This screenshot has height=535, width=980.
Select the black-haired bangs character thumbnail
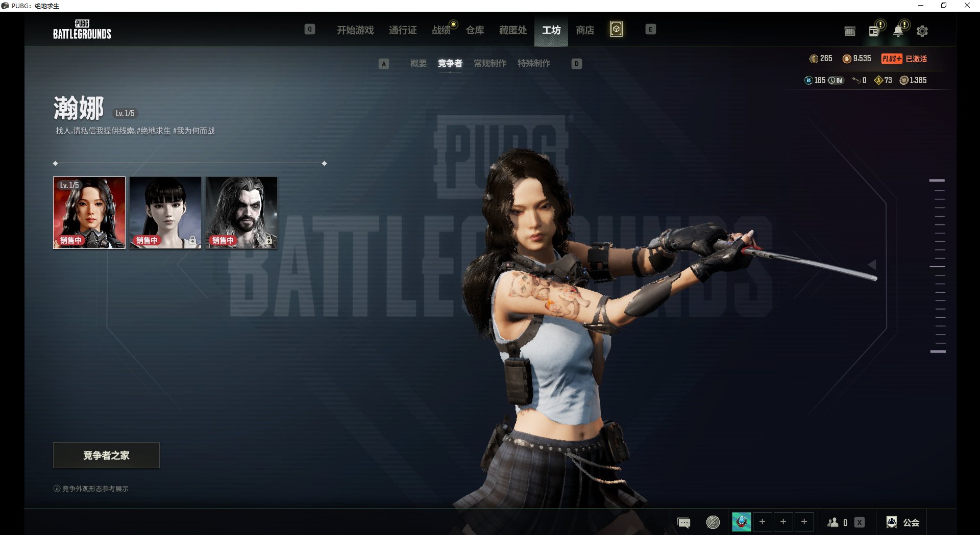coord(165,213)
